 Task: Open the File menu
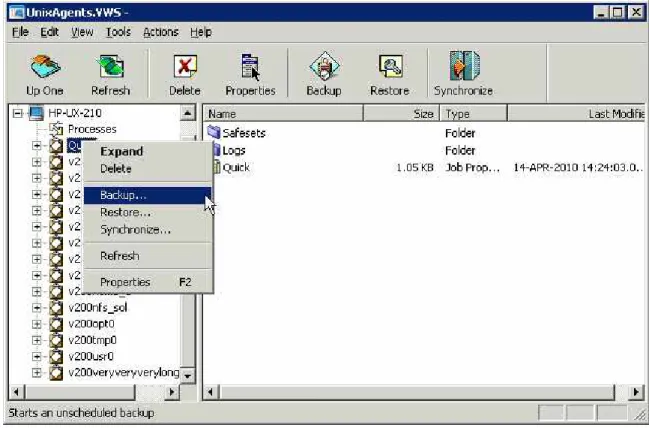(x=20, y=32)
